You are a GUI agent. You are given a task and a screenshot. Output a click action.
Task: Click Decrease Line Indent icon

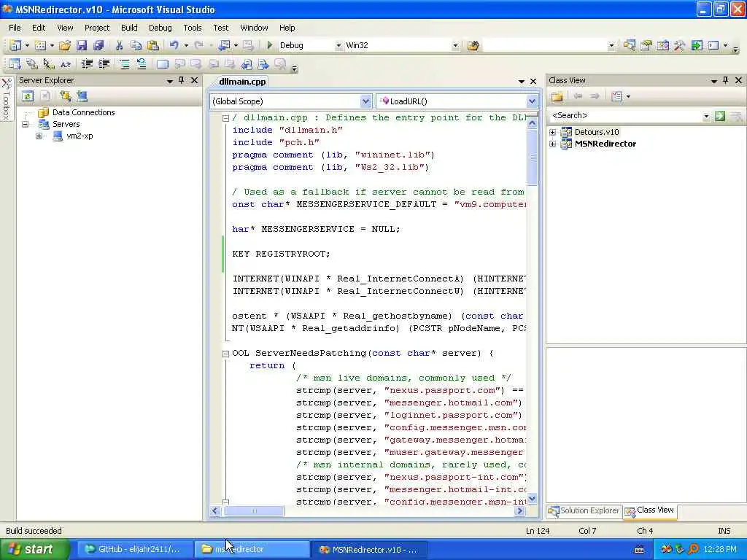[87, 64]
